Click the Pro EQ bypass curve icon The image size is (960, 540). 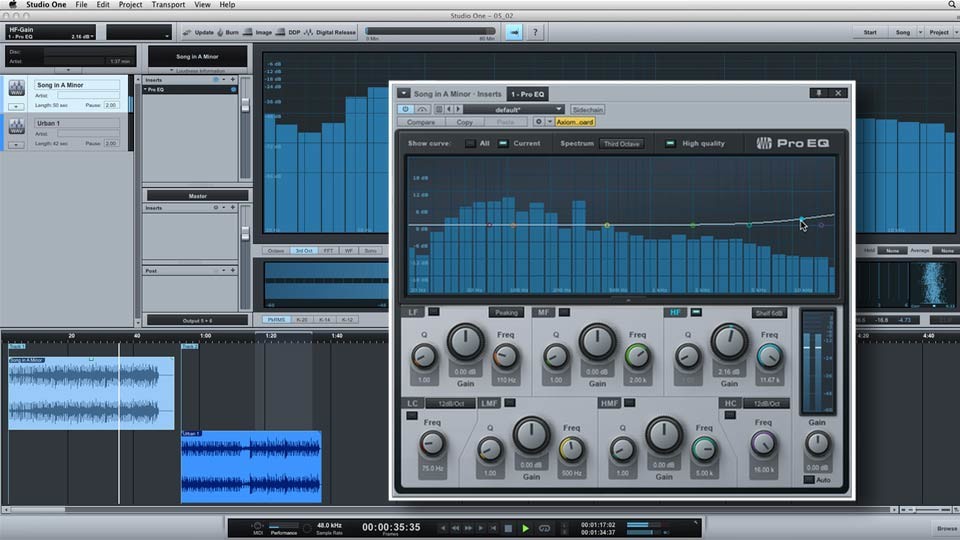pyautogui.click(x=422, y=109)
